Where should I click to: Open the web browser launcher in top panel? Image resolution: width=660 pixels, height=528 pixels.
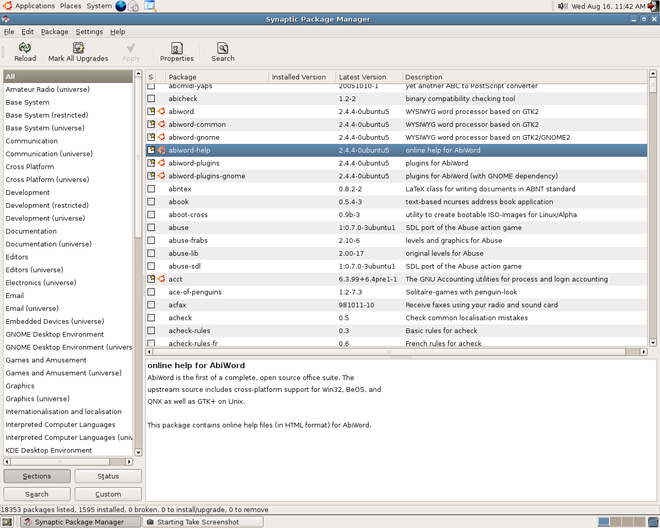click(x=120, y=6)
